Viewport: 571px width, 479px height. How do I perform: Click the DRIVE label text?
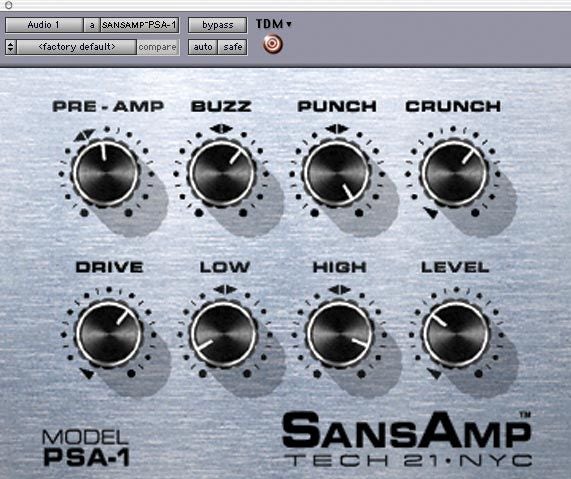(x=110, y=267)
